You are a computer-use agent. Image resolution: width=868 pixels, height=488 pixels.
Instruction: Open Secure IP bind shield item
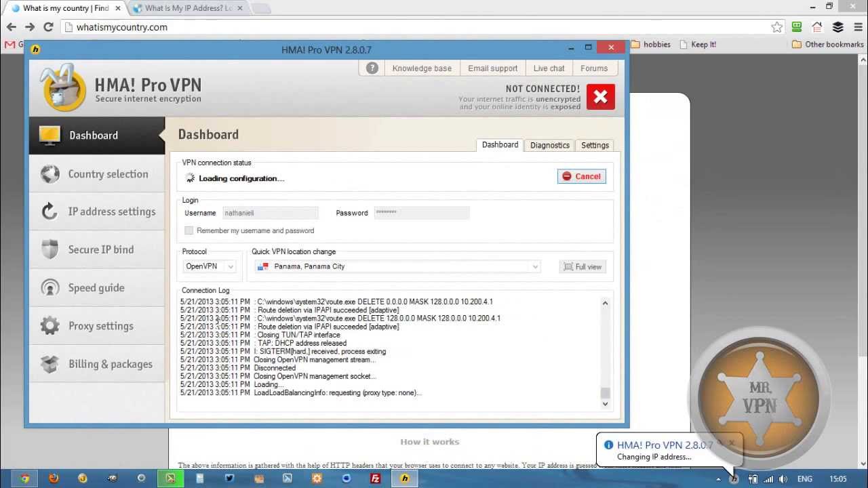(x=96, y=249)
